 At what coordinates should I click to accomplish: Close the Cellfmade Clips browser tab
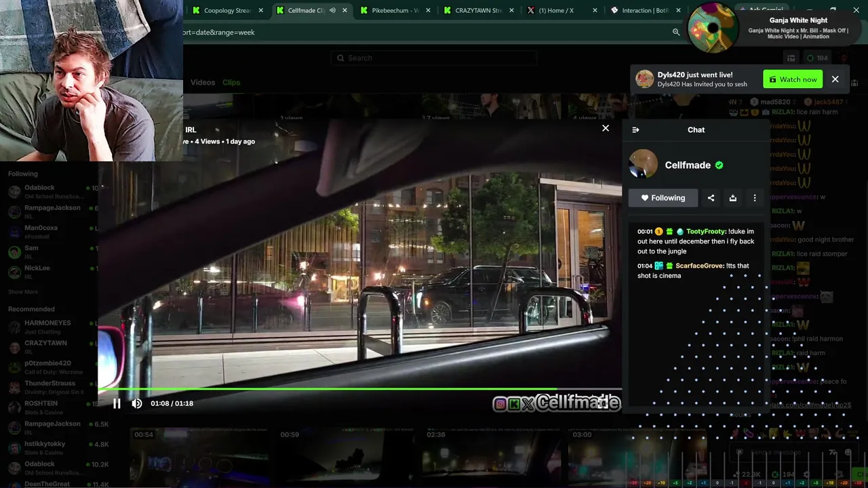(x=344, y=11)
